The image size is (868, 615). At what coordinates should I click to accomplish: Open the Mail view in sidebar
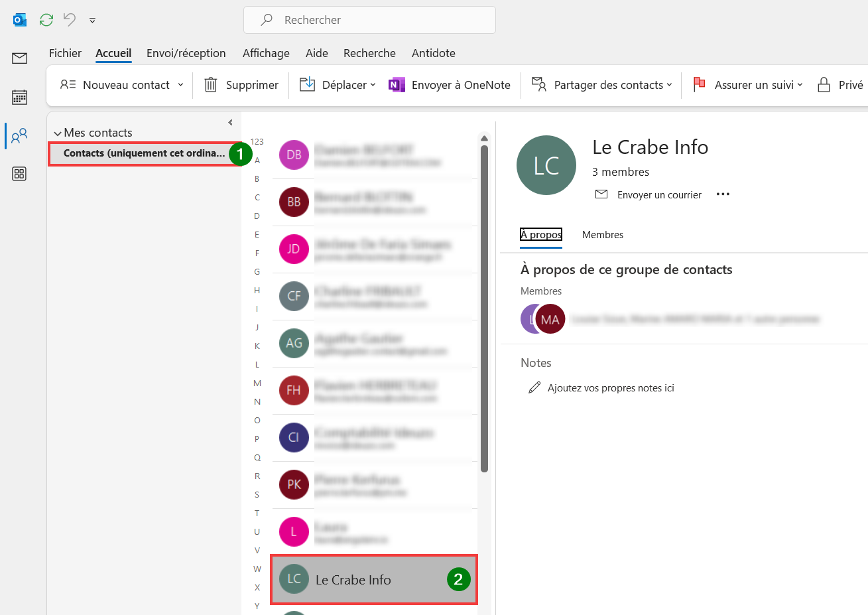(x=19, y=58)
